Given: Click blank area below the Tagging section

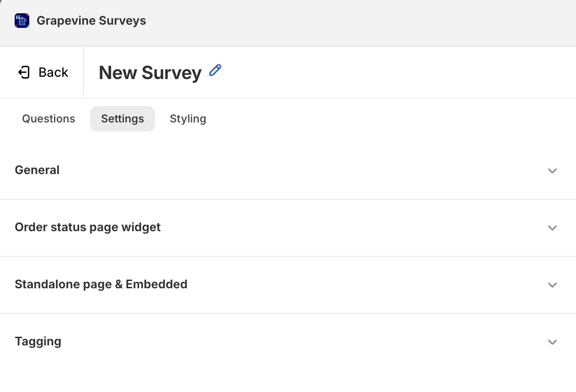Looking at the screenshot, I should pos(288,377).
